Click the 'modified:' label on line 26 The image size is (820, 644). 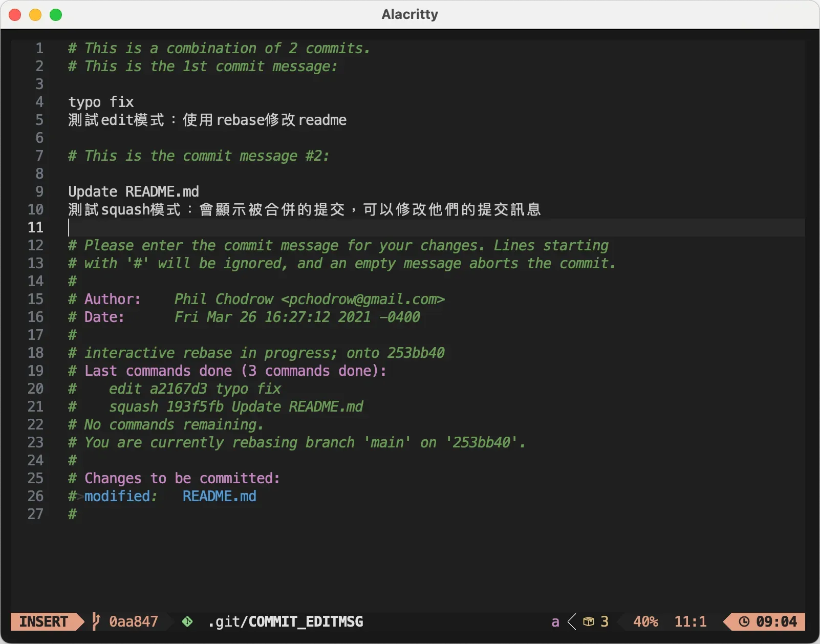120,496
